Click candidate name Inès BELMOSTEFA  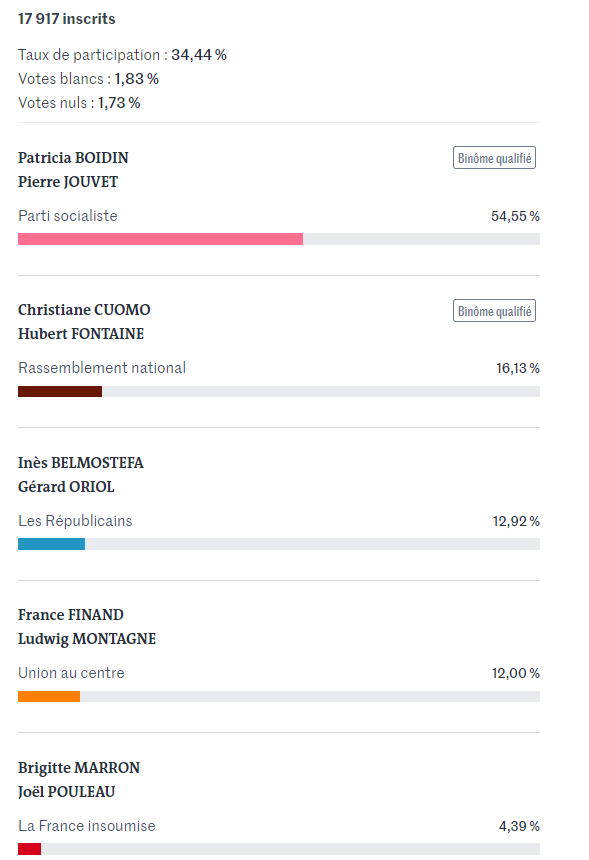pyautogui.click(x=81, y=463)
